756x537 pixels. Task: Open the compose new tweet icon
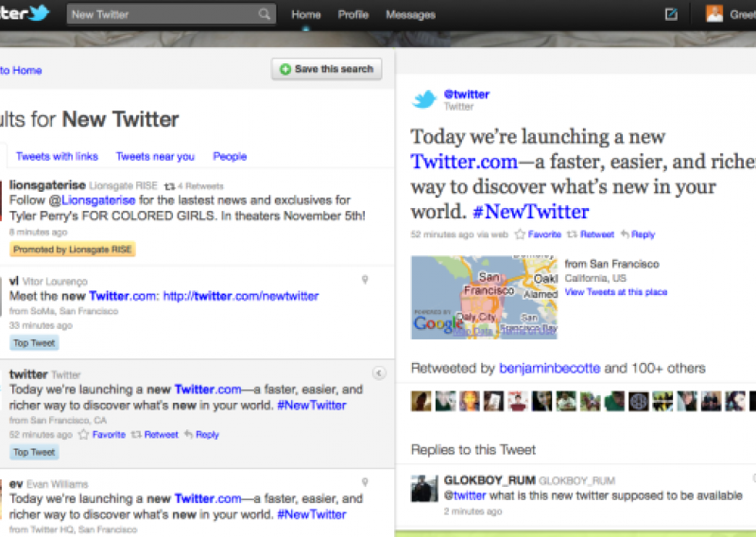(671, 14)
